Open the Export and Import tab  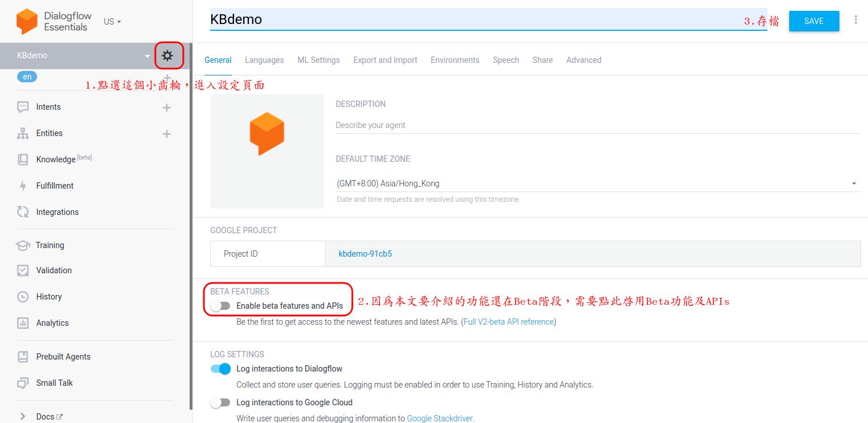[x=385, y=60]
